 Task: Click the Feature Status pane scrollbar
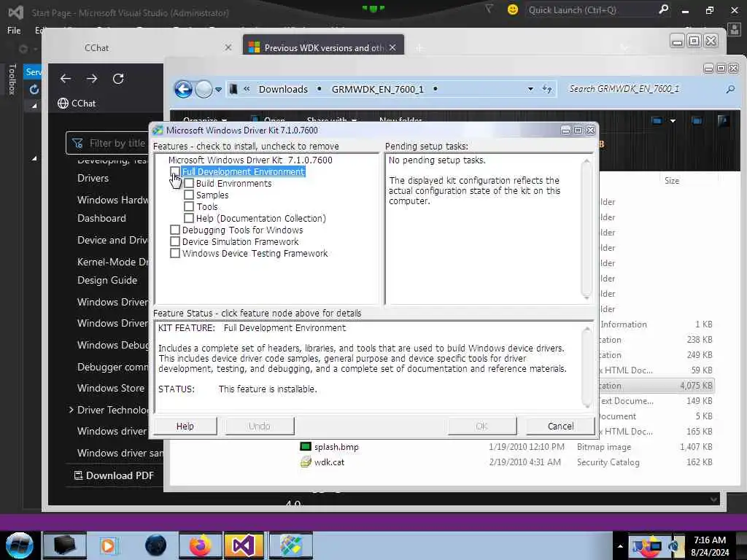coord(587,367)
